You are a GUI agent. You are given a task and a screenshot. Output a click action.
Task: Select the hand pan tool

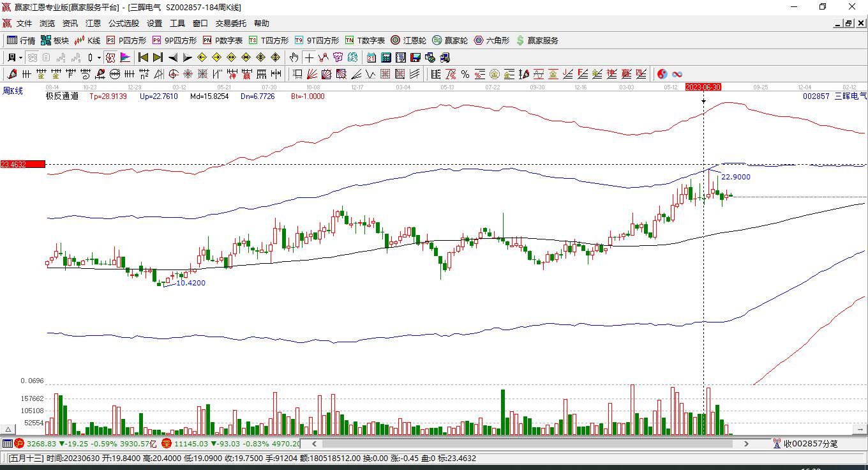pos(294,57)
